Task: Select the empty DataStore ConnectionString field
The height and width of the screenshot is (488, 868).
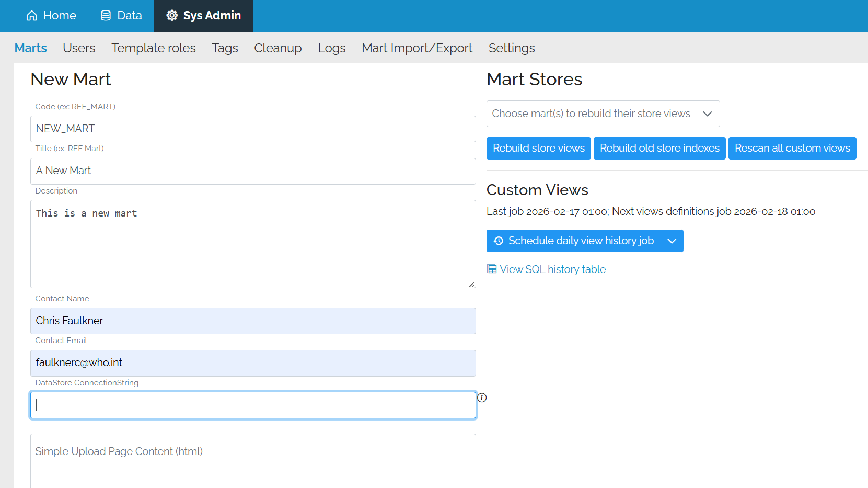Action: coord(253,405)
